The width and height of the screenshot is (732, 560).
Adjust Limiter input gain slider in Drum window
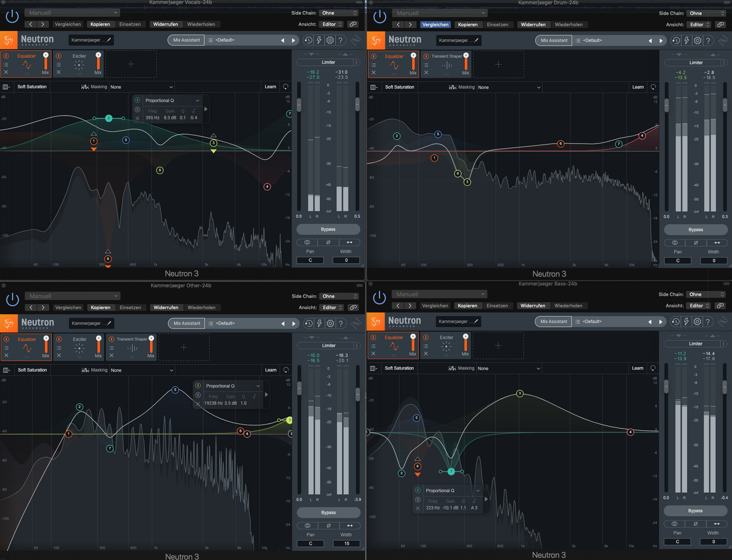point(666,106)
